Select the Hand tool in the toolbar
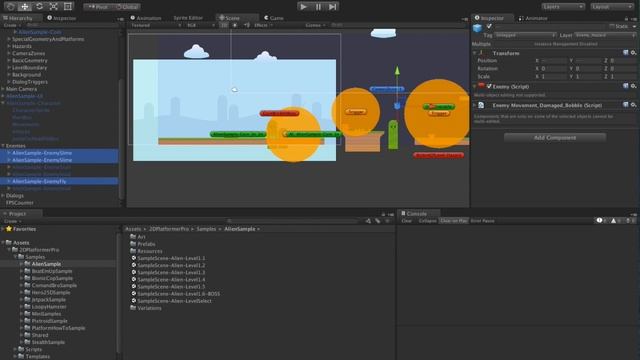The image size is (640, 360). click(x=11, y=7)
